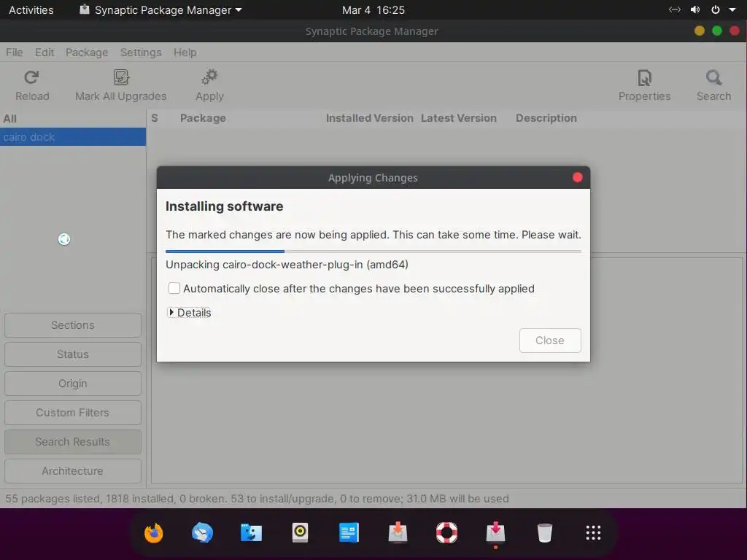Click the Latest Version column header

459,118
